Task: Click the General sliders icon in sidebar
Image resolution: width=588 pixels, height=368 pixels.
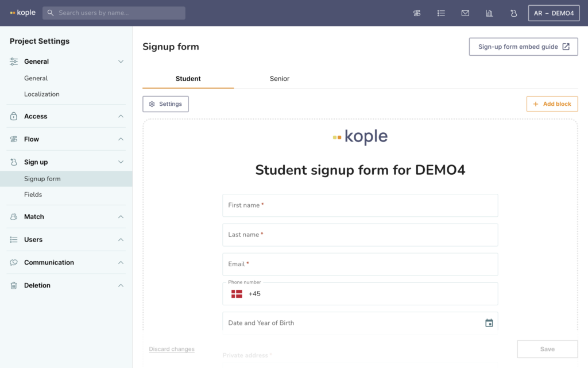Action: tap(14, 62)
